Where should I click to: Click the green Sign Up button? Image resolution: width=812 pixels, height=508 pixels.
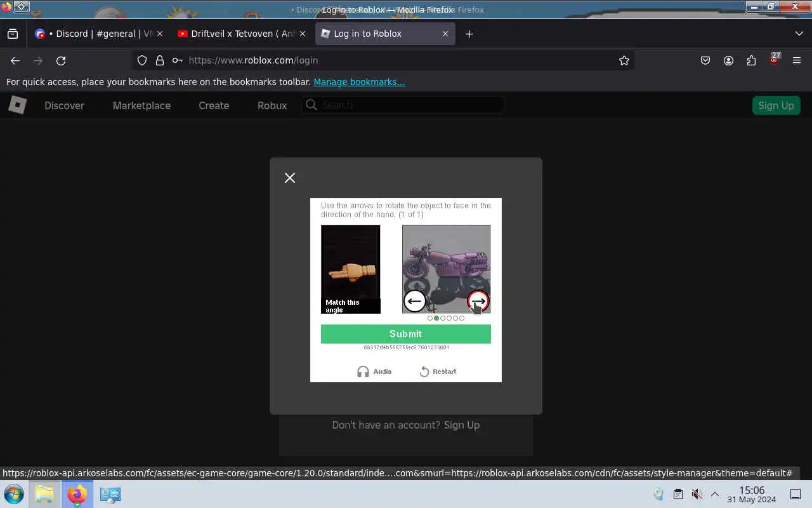(776, 105)
